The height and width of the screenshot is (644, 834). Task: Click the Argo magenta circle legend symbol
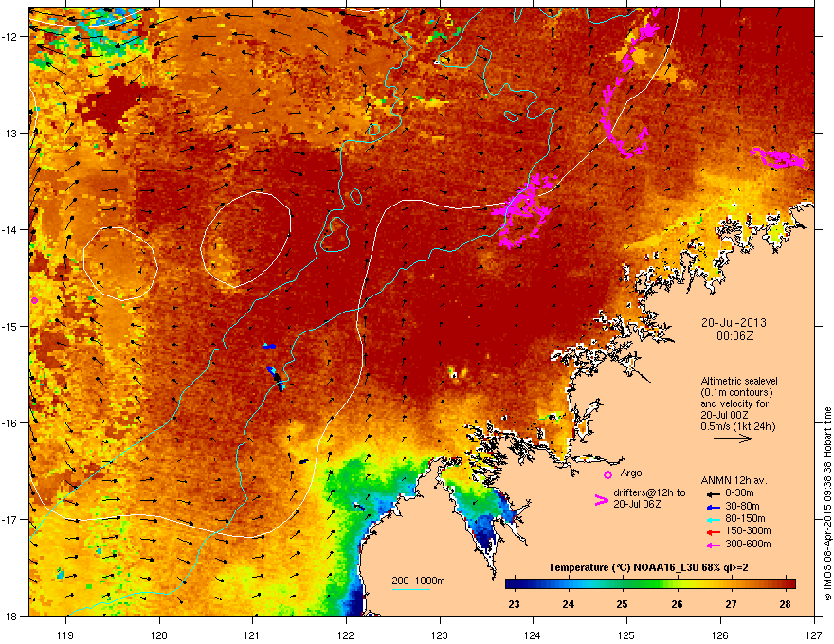tap(607, 474)
